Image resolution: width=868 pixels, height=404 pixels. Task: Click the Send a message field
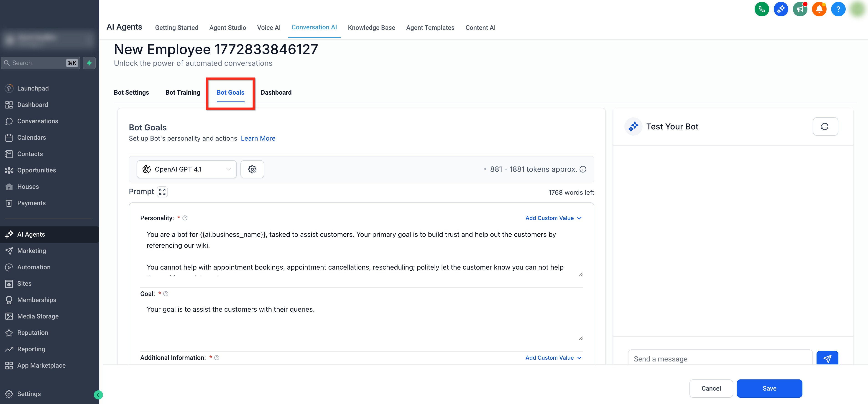tap(720, 359)
